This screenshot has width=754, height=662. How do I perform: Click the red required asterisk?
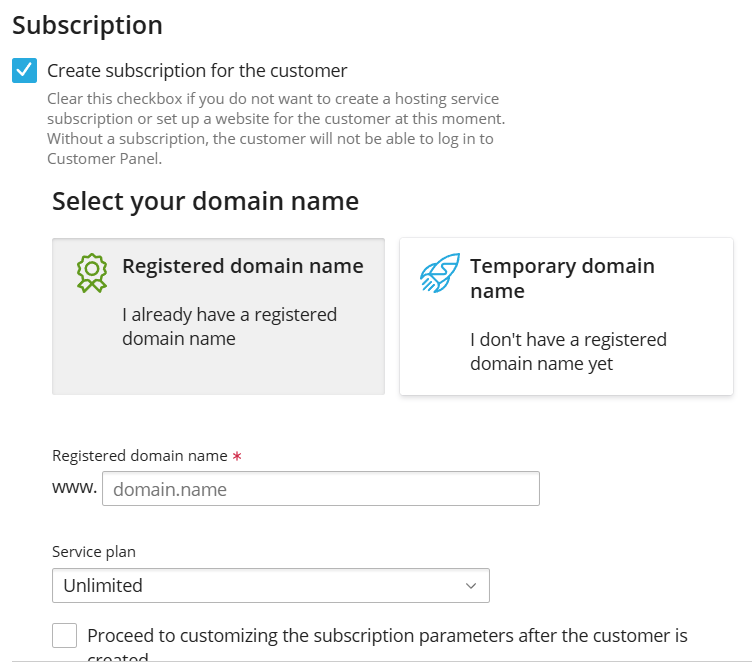click(237, 456)
